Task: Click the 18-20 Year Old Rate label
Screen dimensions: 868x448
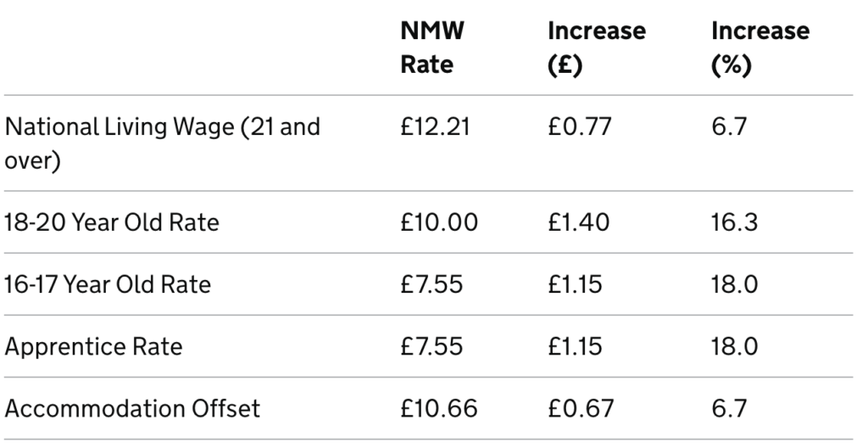Action: (x=112, y=222)
